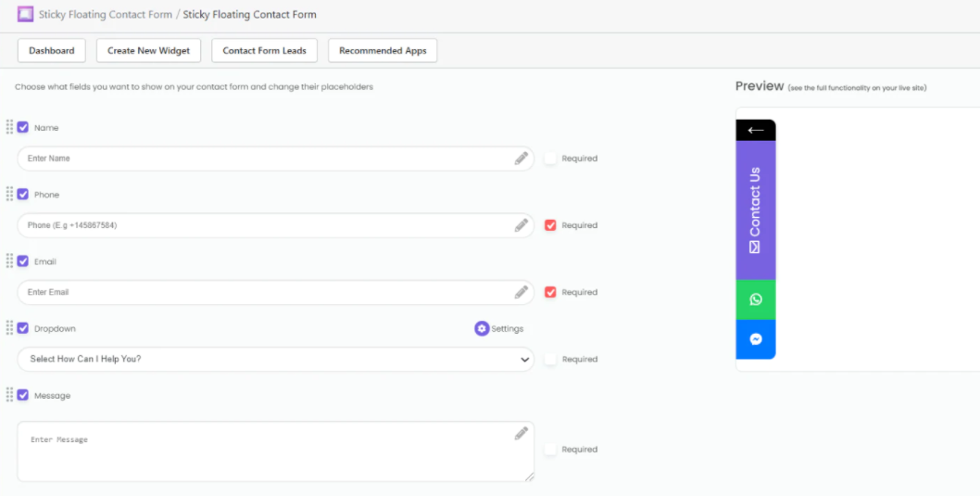Go to the Dashboard
The height and width of the screenshot is (496, 980).
(51, 51)
